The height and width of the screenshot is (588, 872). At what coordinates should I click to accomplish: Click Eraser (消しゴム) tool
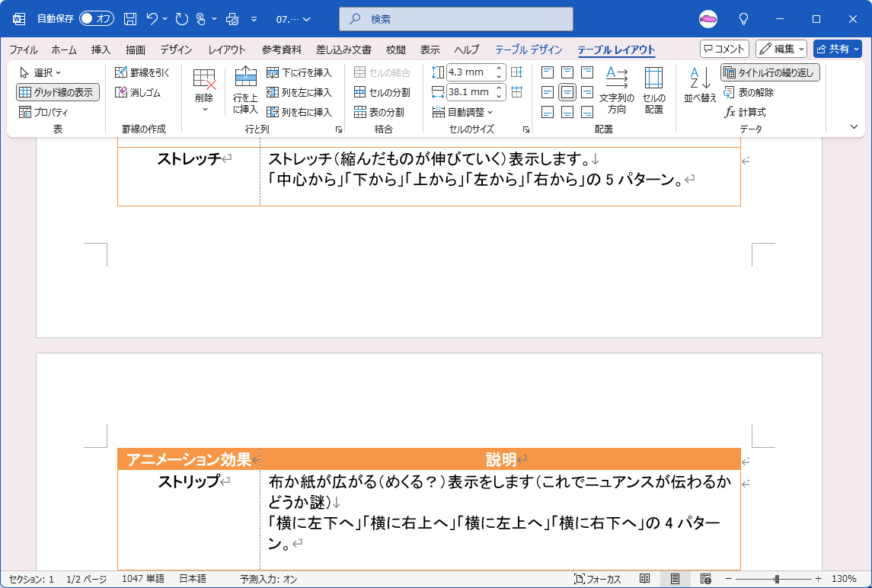click(138, 92)
